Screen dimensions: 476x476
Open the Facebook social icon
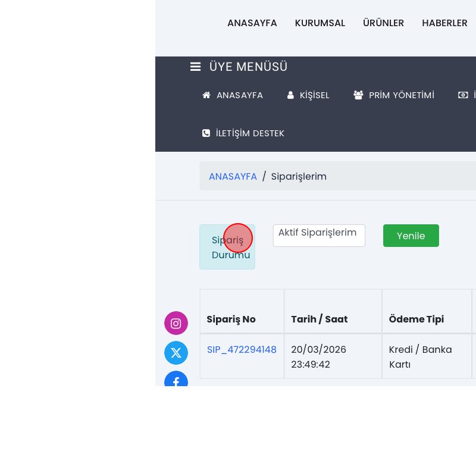coord(176,380)
